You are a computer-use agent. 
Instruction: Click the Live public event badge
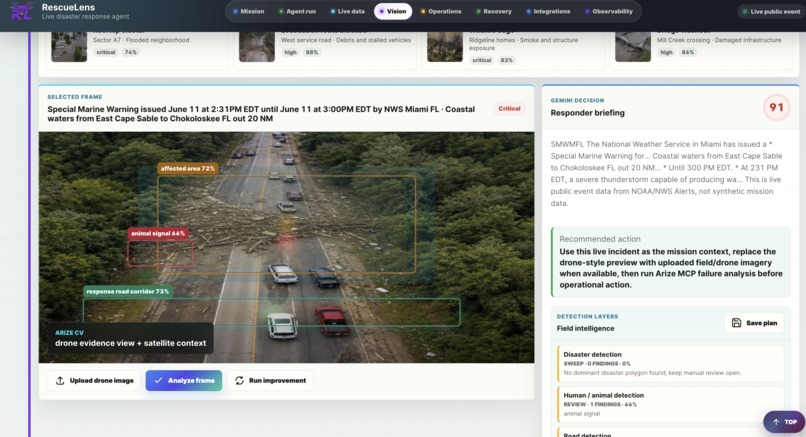[771, 11]
